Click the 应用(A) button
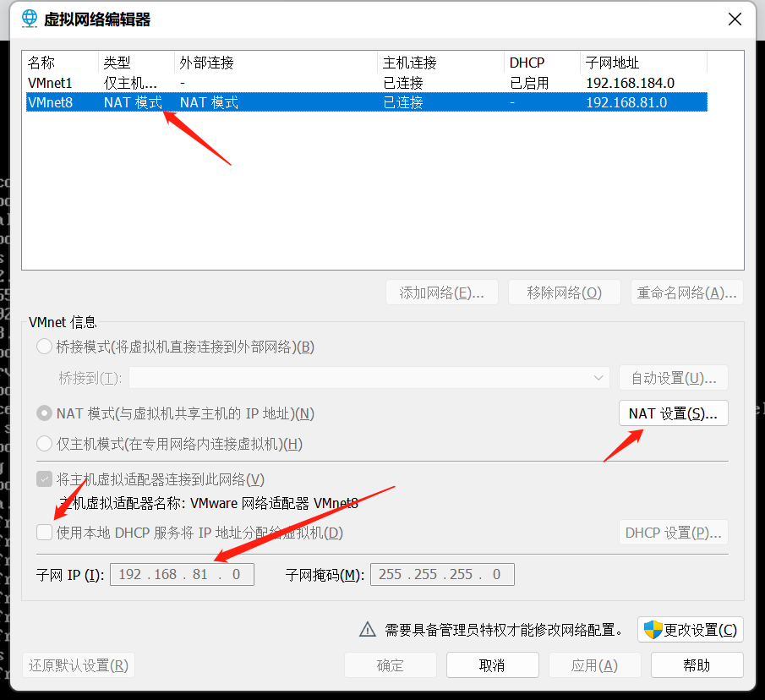This screenshot has width=765, height=700. click(595, 665)
